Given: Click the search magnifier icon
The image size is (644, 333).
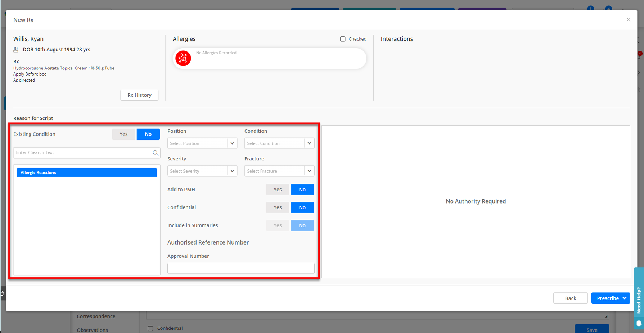Looking at the screenshot, I should pyautogui.click(x=155, y=153).
